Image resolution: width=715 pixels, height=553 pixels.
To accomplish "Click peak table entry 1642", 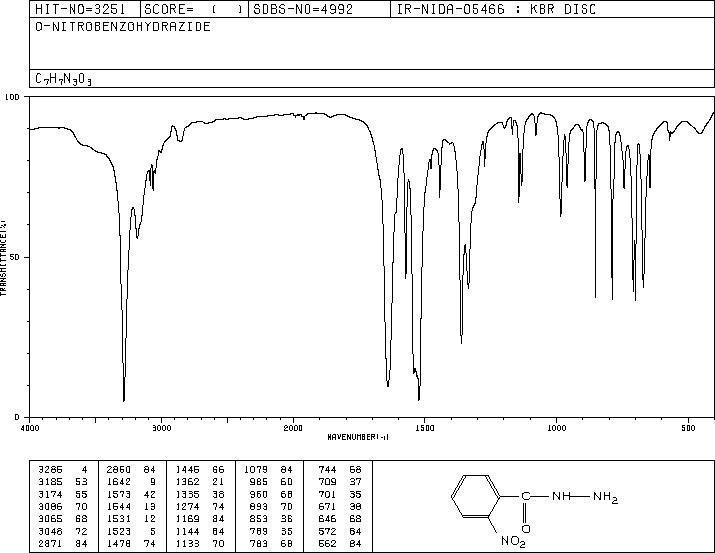I will (x=119, y=481).
